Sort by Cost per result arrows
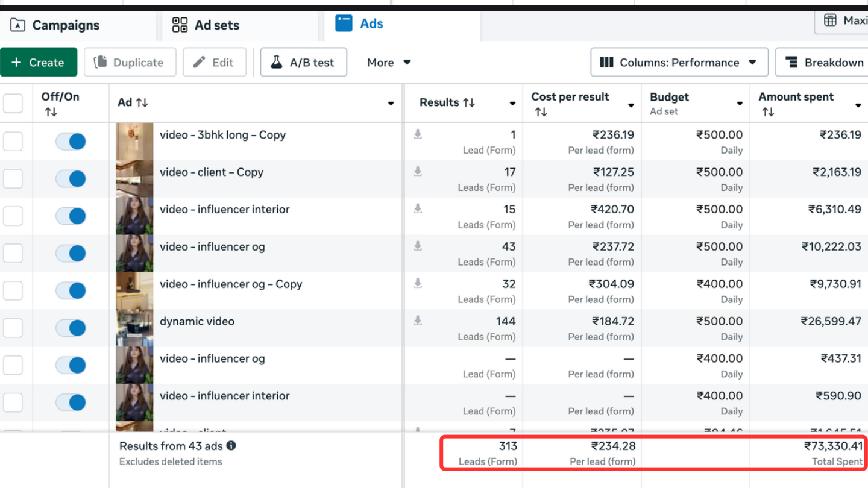 pyautogui.click(x=541, y=112)
